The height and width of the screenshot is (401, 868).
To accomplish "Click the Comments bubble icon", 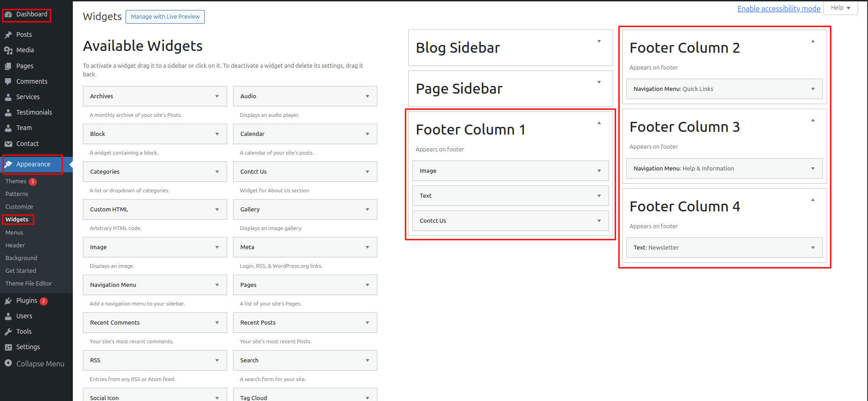I will tap(8, 81).
